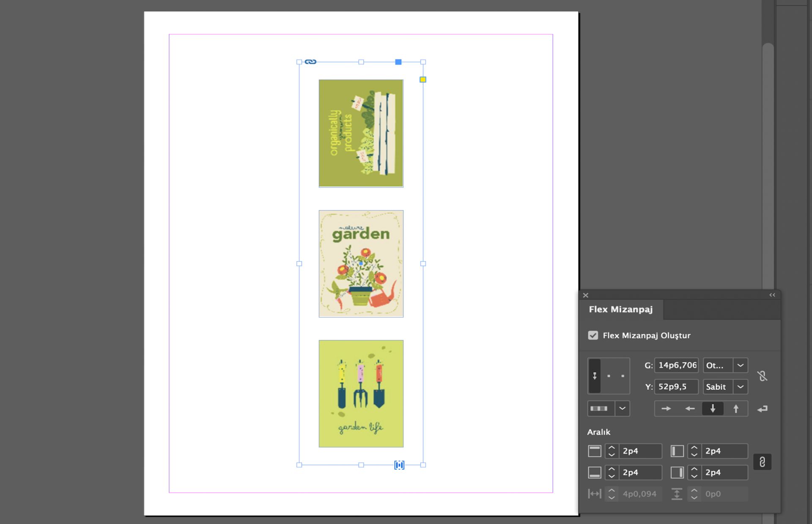Viewport: 812px width, 524px height.
Task: Click the blue link icon atop frame
Action: [x=310, y=62]
